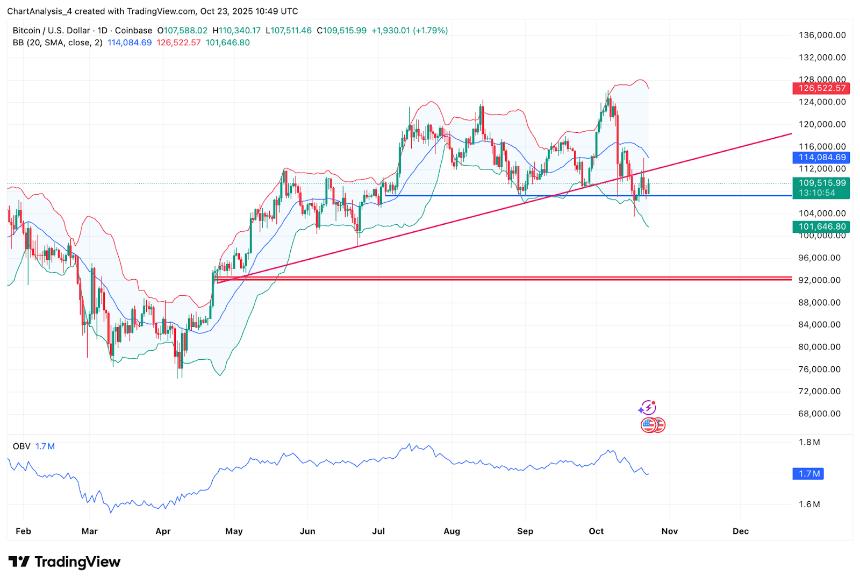Screen dimensions: 860x583
Task: Click the blue 114,084.69 SMA price tag
Action: [x=821, y=158]
